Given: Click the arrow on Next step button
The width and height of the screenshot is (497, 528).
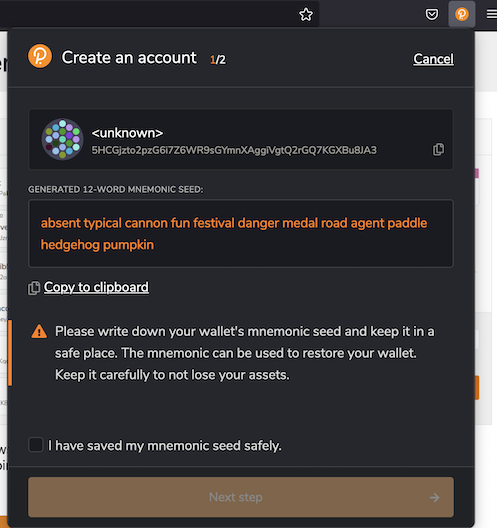Looking at the screenshot, I should [434, 497].
